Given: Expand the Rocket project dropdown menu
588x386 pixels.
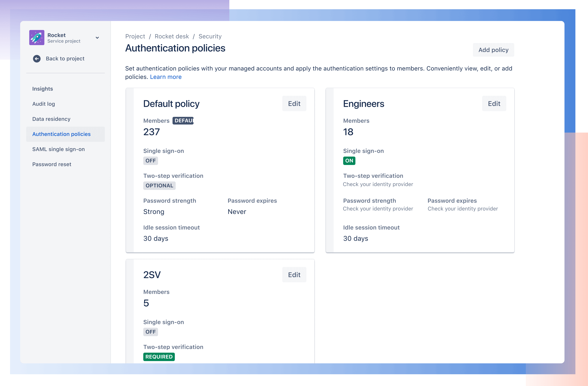Looking at the screenshot, I should pos(97,38).
